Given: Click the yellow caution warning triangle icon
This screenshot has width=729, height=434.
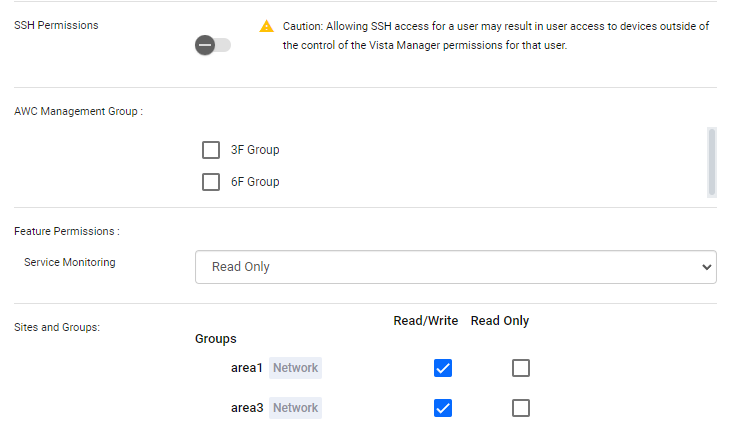Looking at the screenshot, I should click(266, 26).
